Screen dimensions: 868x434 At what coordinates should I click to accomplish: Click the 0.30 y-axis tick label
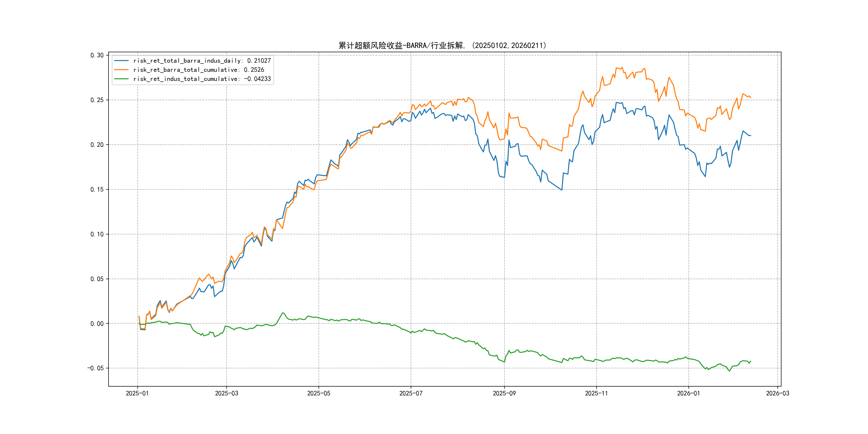97,55
